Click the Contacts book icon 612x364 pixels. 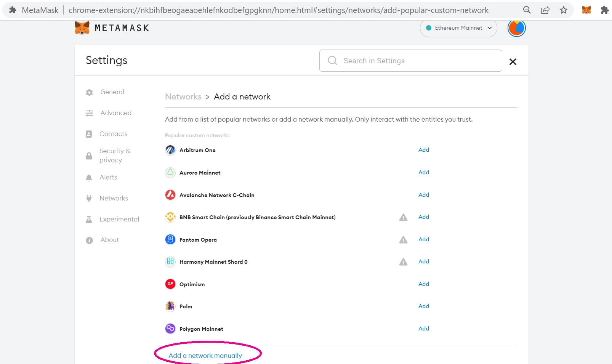click(x=89, y=134)
